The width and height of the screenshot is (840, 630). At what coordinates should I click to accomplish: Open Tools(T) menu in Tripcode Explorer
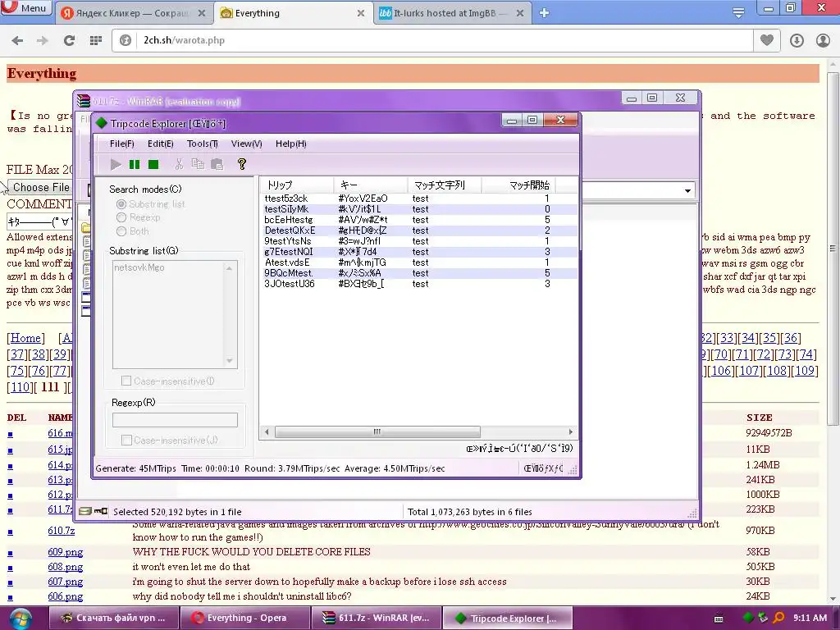[202, 144]
